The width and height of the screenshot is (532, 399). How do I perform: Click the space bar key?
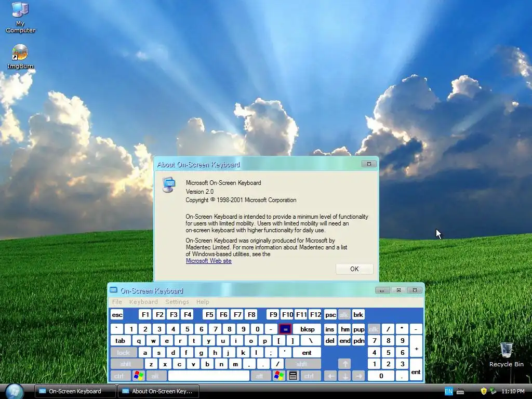pyautogui.click(x=209, y=376)
